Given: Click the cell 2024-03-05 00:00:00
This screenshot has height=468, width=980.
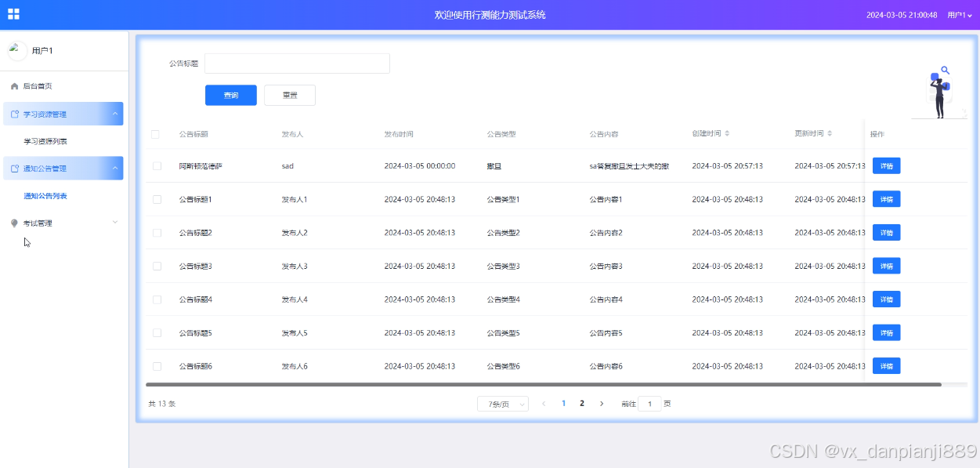Looking at the screenshot, I should (x=420, y=166).
